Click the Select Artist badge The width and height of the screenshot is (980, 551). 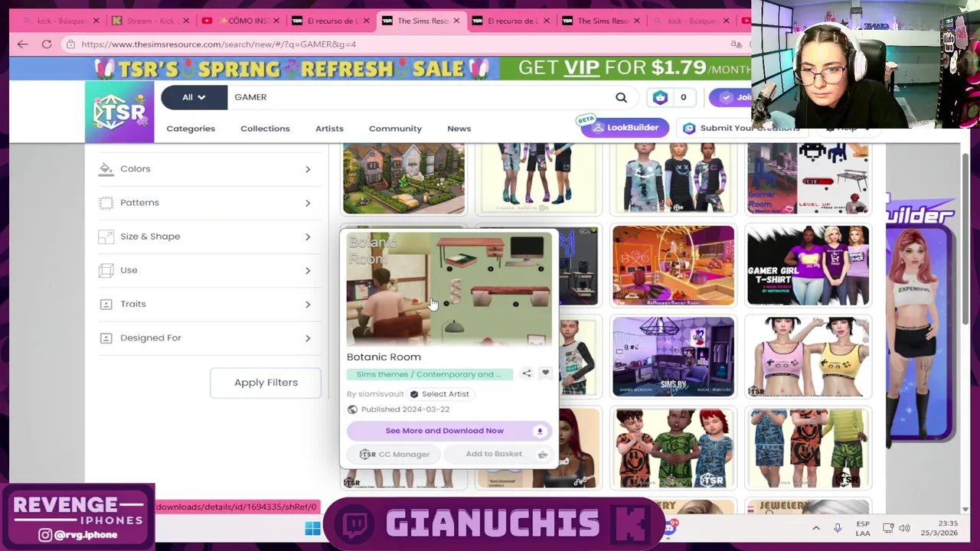439,394
